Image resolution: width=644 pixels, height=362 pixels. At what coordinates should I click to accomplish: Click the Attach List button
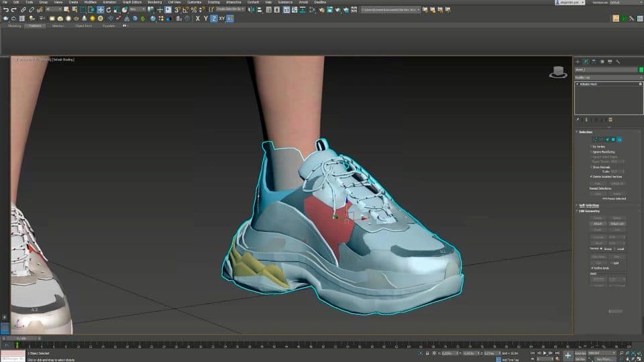(x=617, y=224)
